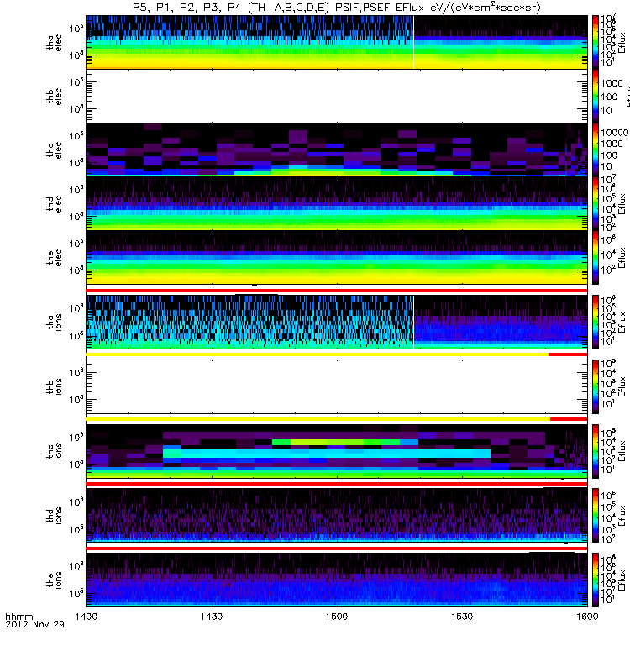The image size is (630, 672).
Task: Click the 'hhmm' axis unit label
Action: [x=19, y=617]
